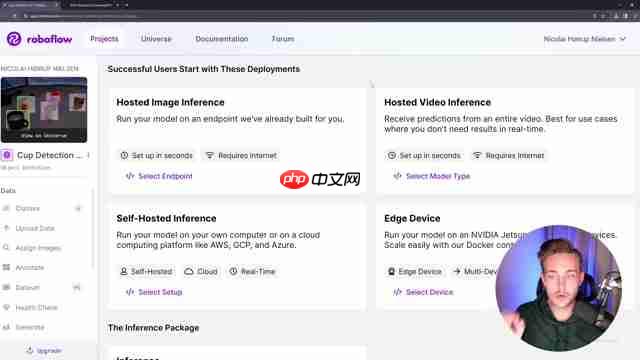Screen dimensions: 640x360
Task: Click the wifi icon in Hosted Video Inference
Action: click(477, 156)
